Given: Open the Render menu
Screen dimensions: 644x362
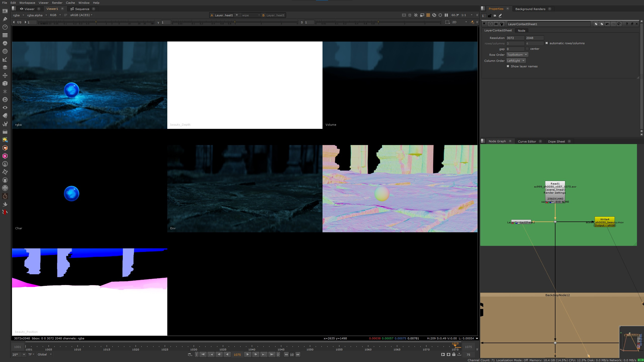Looking at the screenshot, I should [57, 3].
